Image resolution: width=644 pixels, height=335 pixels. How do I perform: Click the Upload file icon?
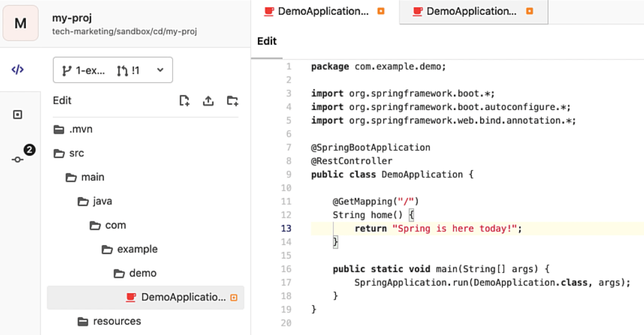click(x=208, y=101)
